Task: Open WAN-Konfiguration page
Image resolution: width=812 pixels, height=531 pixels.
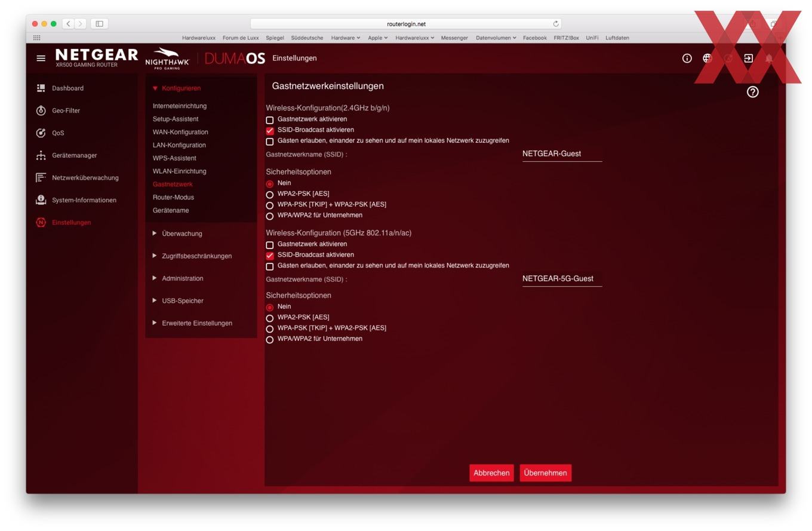Action: point(180,132)
